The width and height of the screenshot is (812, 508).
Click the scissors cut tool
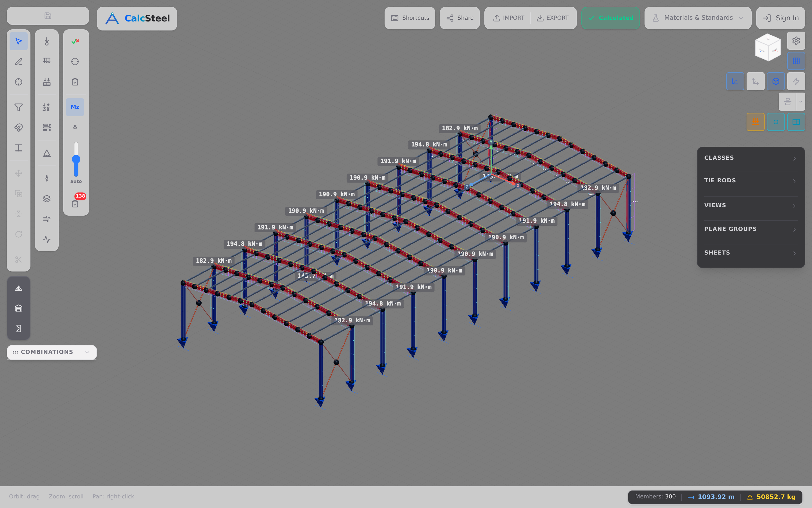pos(18,260)
